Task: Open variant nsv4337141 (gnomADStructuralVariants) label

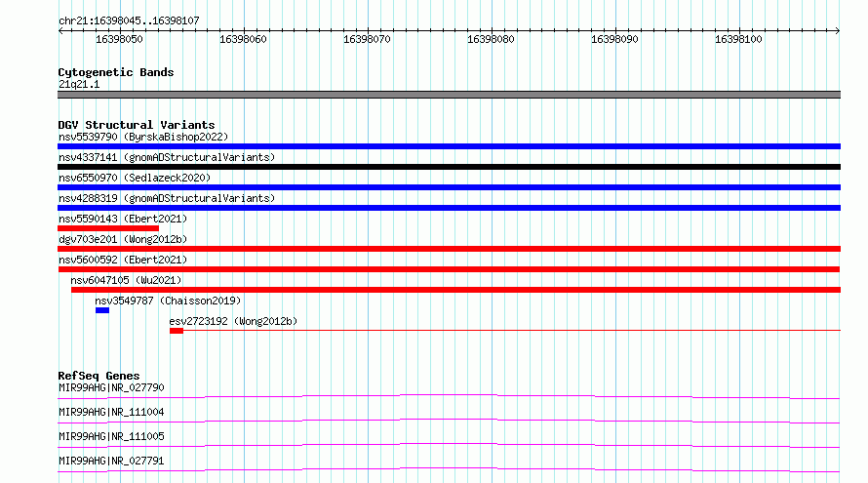Action: point(167,157)
